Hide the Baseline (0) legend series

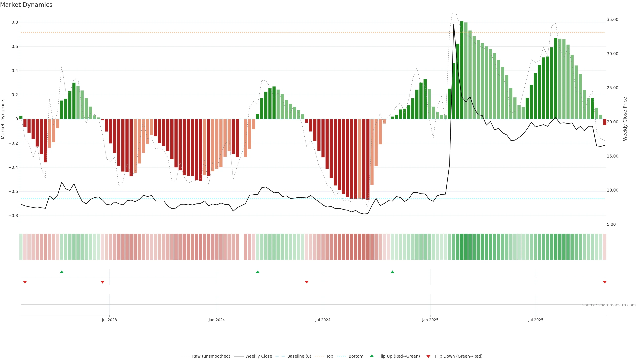[x=299, y=356]
